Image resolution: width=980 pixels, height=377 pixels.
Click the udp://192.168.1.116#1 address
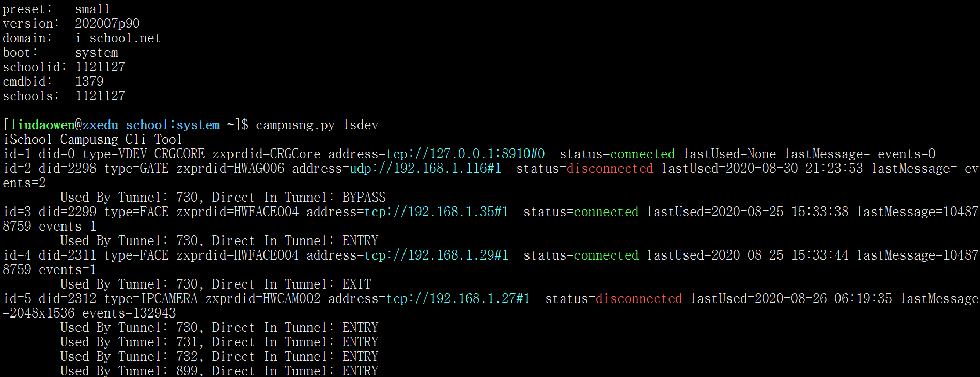click(426, 169)
